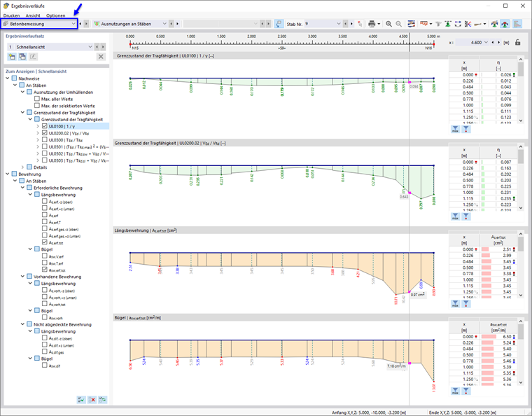Open the print options dropdown arrow
The width and height of the screenshot is (532, 416).
[379, 24]
